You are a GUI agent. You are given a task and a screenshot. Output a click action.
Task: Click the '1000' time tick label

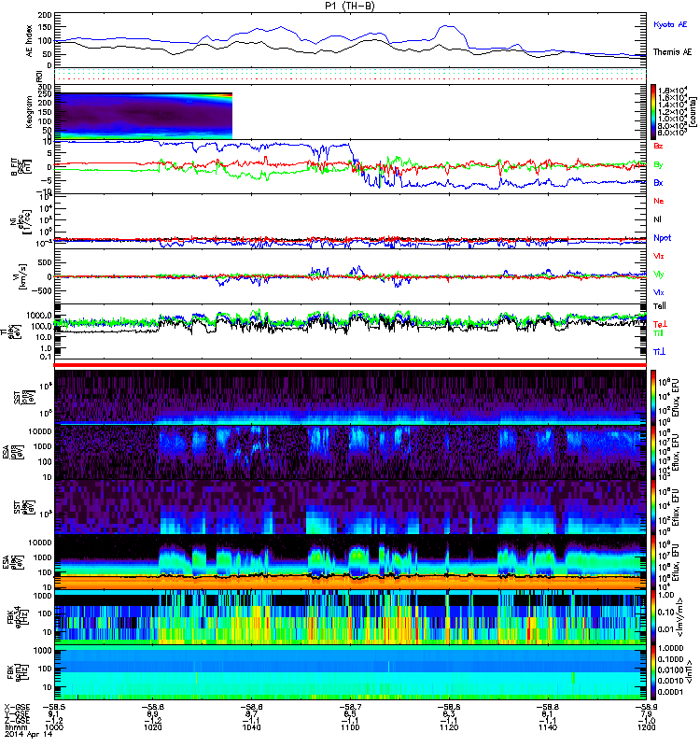point(54,727)
